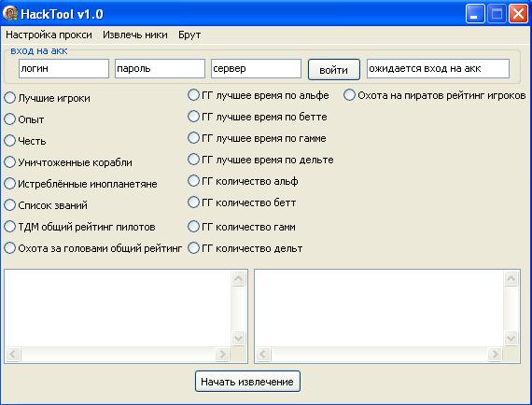
Task: Click up arrow of left text box scrollbar
Action: tap(239, 279)
